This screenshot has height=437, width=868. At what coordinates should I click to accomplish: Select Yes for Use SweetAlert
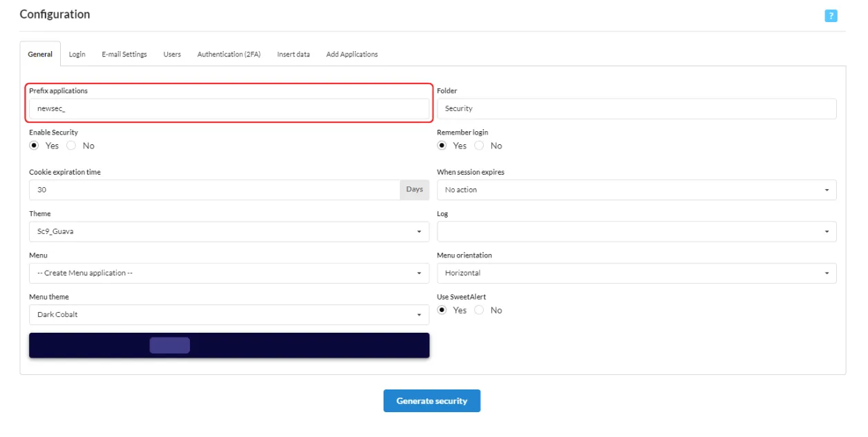tap(442, 311)
